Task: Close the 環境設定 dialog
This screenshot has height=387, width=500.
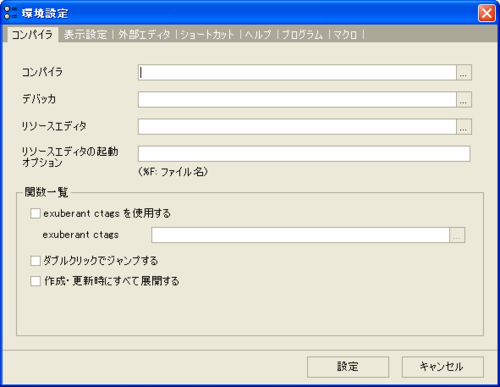Action: 486,13
